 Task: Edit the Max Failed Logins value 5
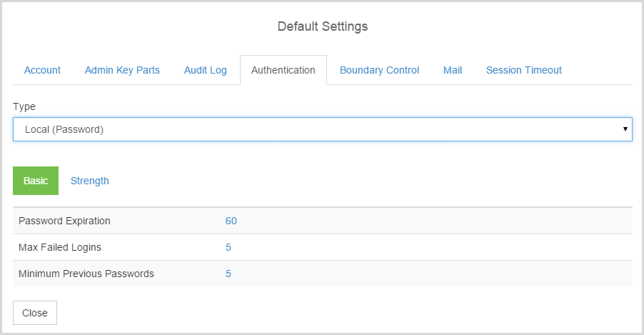pos(228,247)
